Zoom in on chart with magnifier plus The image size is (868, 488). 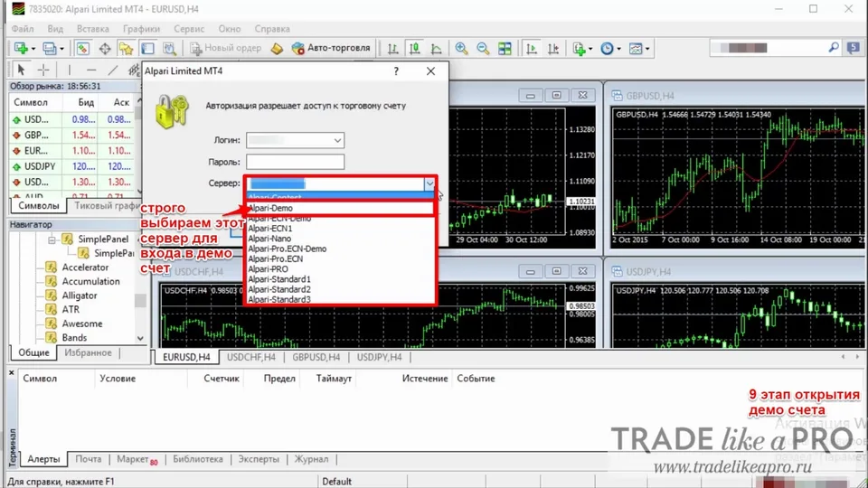[x=461, y=48]
